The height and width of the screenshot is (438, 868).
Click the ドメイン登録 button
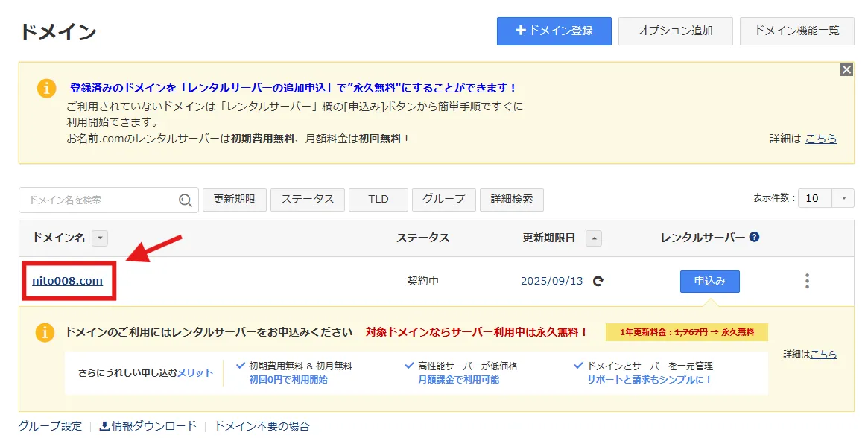tap(554, 31)
